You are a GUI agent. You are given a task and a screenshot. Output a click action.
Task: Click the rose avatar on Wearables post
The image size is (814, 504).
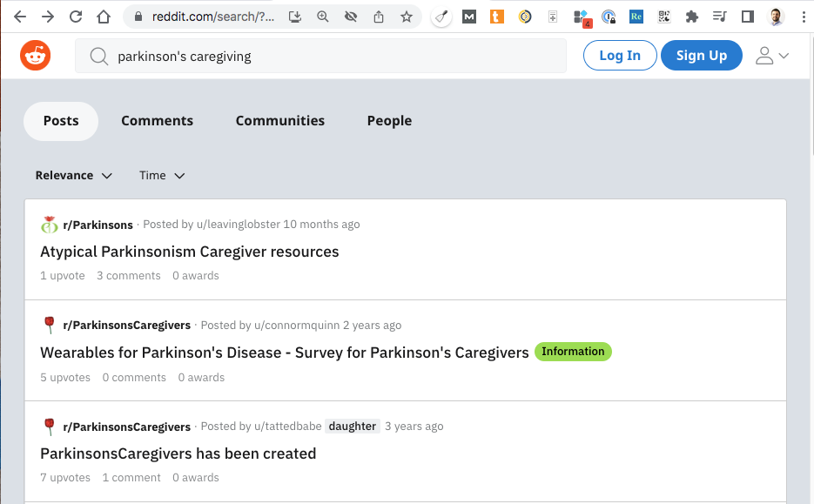(50, 325)
